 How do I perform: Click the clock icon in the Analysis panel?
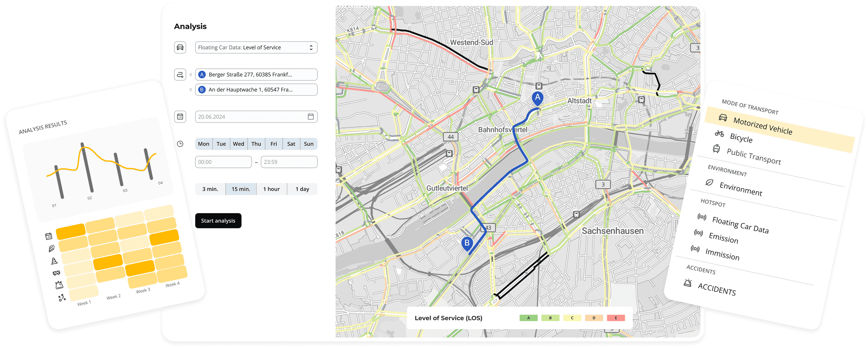click(180, 144)
